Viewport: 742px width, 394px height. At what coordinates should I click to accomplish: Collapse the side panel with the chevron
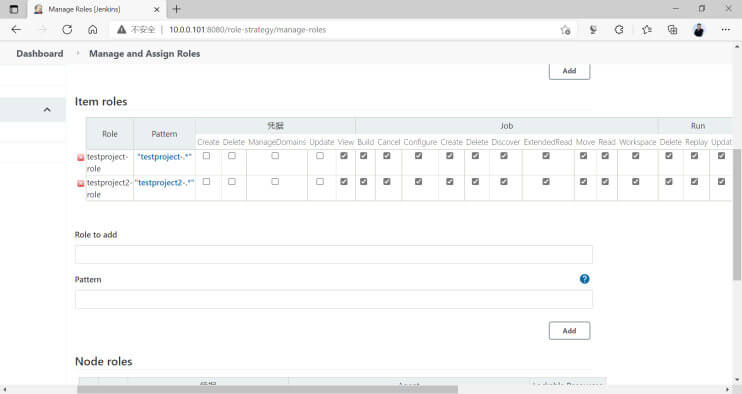point(47,110)
